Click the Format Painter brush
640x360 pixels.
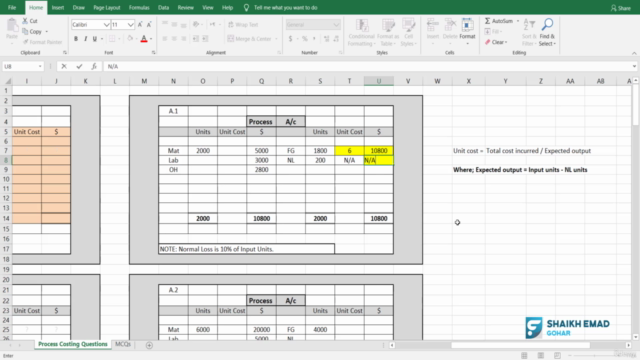tap(26, 42)
